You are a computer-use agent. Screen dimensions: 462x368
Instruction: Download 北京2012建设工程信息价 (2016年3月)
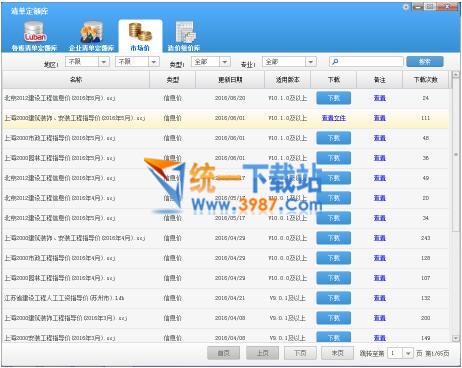[x=334, y=178]
